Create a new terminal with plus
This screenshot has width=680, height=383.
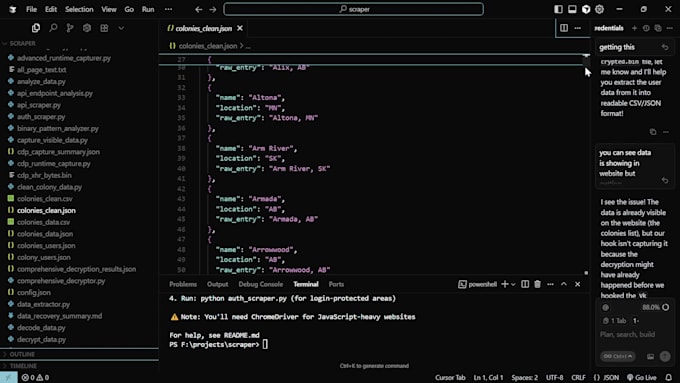(504, 284)
